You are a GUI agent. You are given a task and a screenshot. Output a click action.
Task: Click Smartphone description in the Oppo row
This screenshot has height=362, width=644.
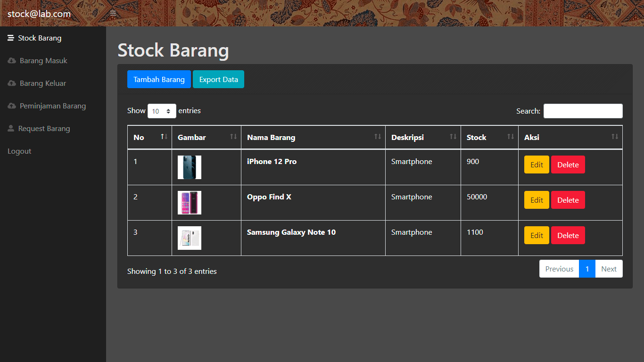pos(412,197)
